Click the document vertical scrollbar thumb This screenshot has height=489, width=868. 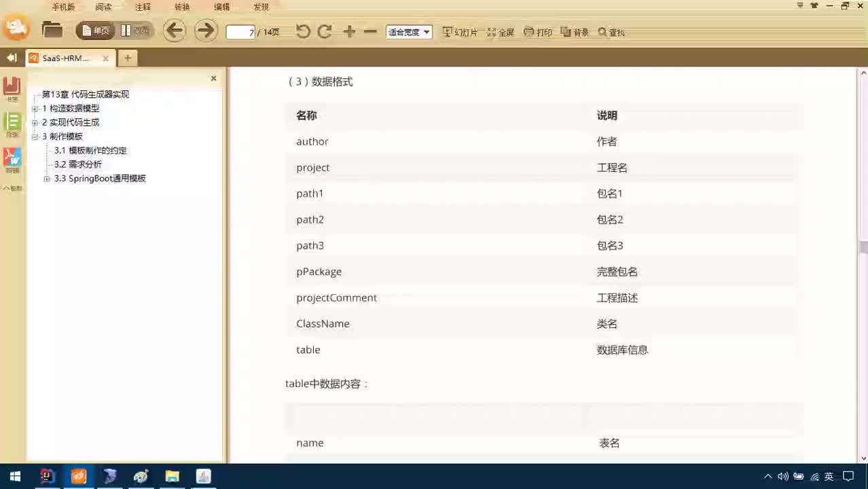(863, 247)
